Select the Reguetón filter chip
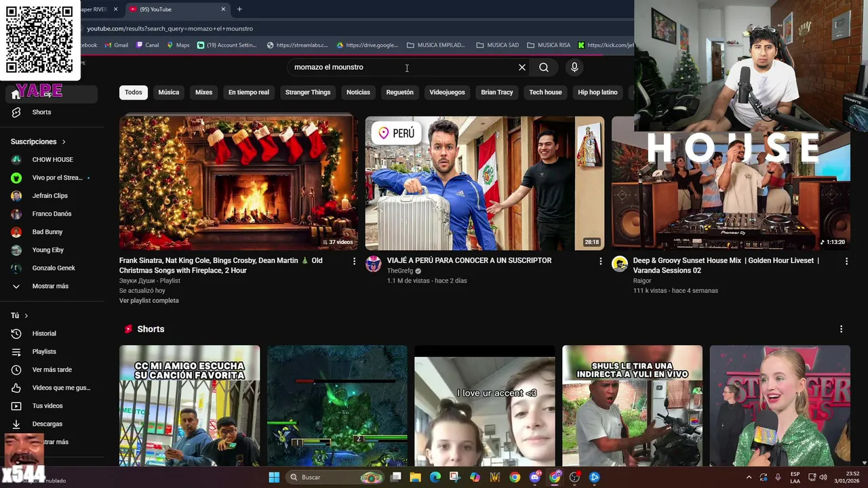This screenshot has height=488, width=868. [399, 92]
